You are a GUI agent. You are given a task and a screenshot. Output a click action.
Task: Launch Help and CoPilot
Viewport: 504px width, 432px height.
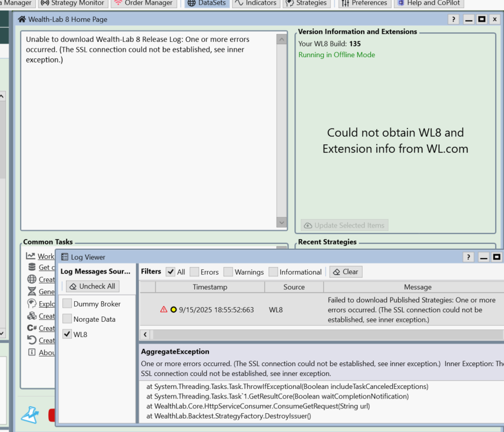tap(429, 3)
